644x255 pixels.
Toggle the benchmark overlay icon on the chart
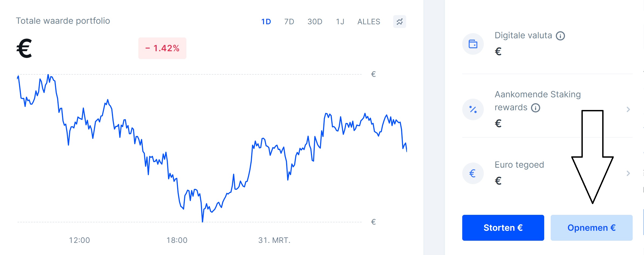399,22
